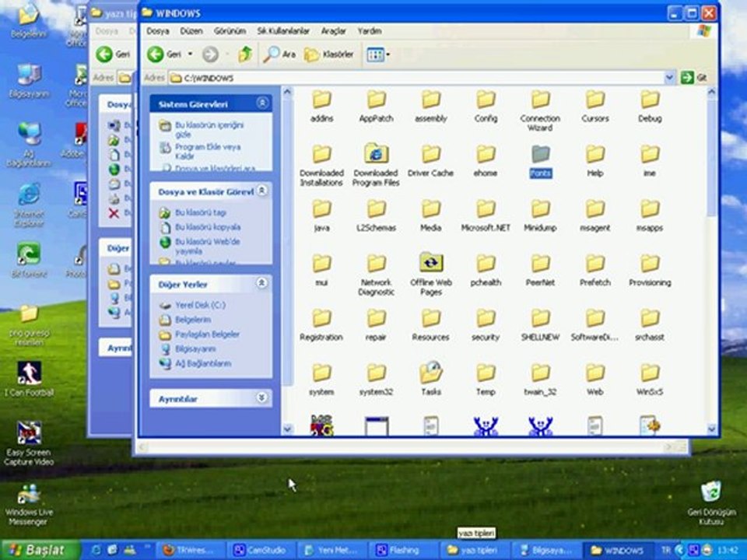
Task: Open the address bar dropdown arrow
Action: (x=669, y=77)
